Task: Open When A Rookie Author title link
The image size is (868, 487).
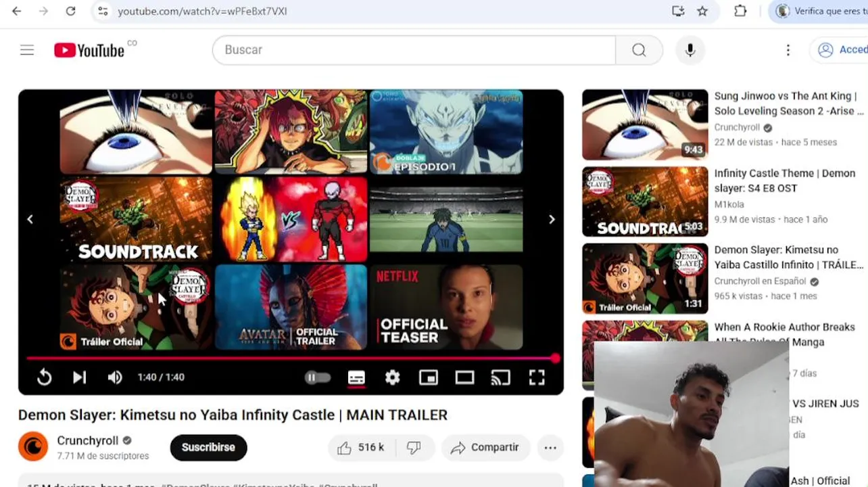Action: (784, 334)
